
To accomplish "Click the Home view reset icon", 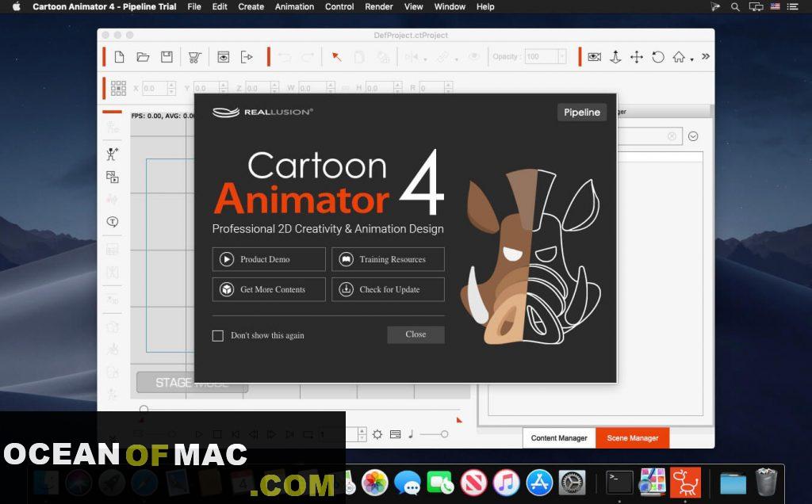I will 679,57.
